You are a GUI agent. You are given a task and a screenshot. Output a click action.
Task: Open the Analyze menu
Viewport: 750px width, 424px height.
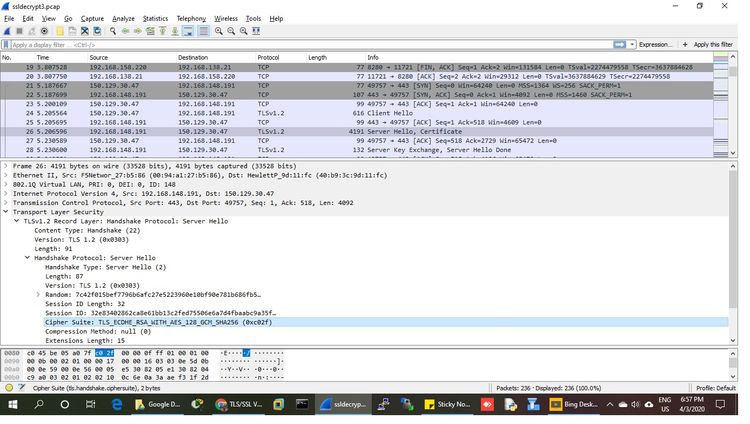click(123, 18)
